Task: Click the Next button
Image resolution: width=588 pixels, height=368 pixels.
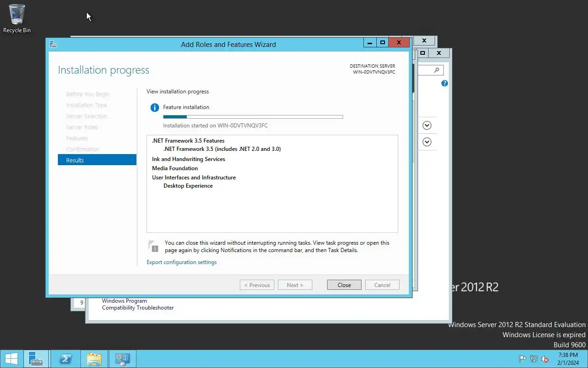Action: point(295,285)
